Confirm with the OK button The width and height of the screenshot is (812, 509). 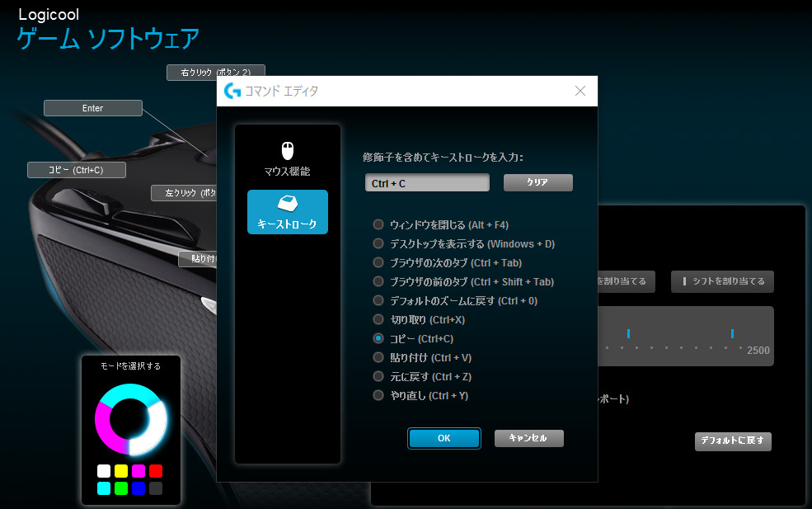click(x=444, y=439)
